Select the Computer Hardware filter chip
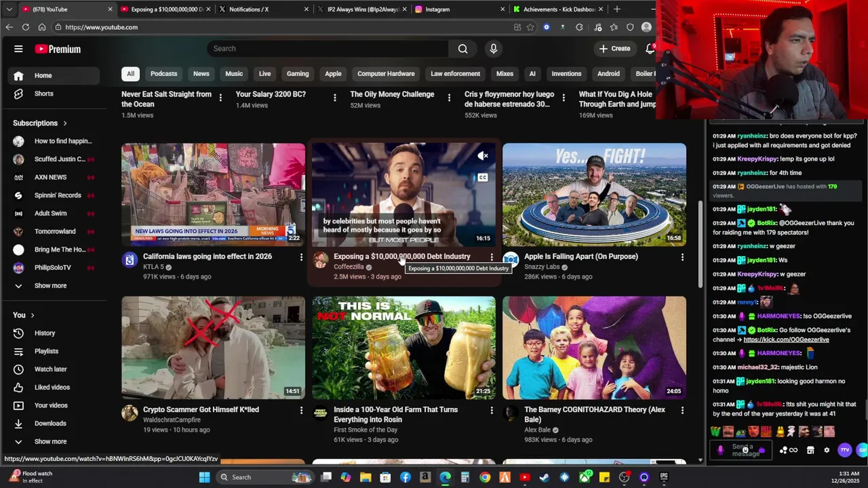868x488 pixels. coord(386,74)
